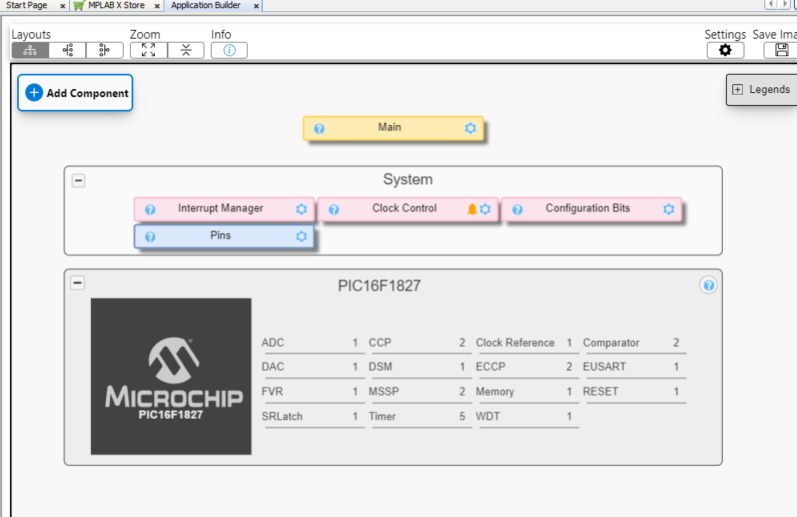Select the Configuration Bits block
The image size is (797, 517).
[591, 209]
